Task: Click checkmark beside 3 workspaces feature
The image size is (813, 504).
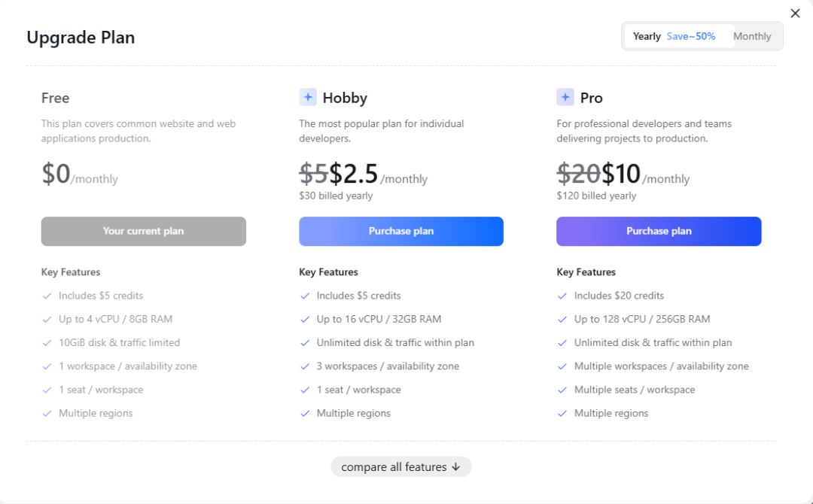Action: (305, 366)
